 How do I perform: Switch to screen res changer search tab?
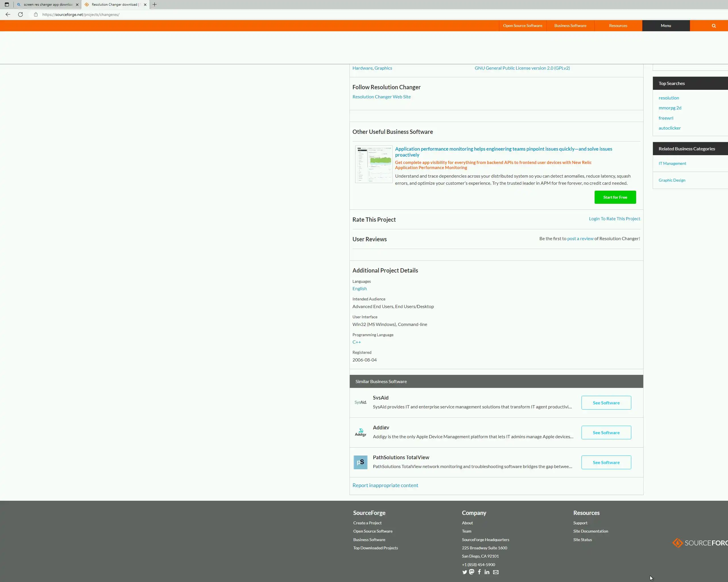point(47,4)
